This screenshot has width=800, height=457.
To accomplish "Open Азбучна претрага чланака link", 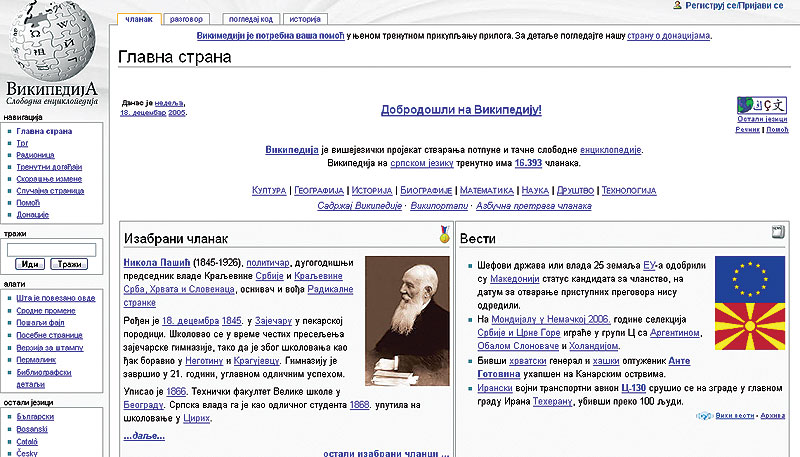I will pos(534,206).
